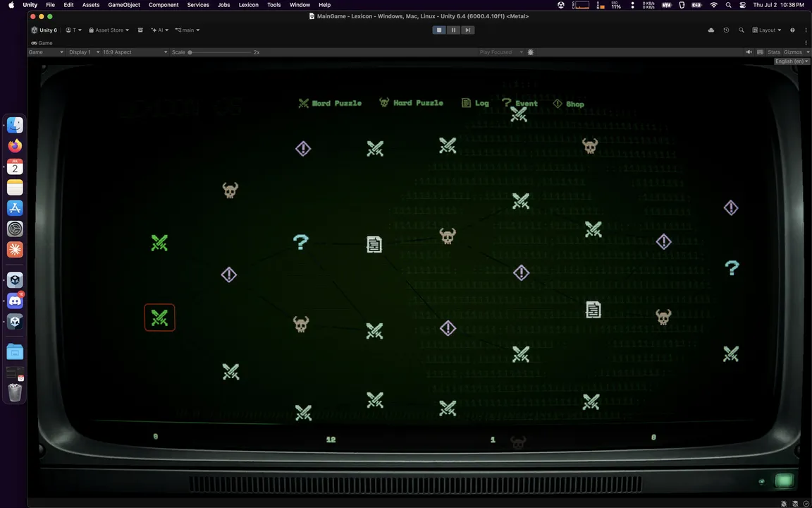Click the Shop legend diamond icon
This screenshot has width=812, height=508.
pos(558,104)
